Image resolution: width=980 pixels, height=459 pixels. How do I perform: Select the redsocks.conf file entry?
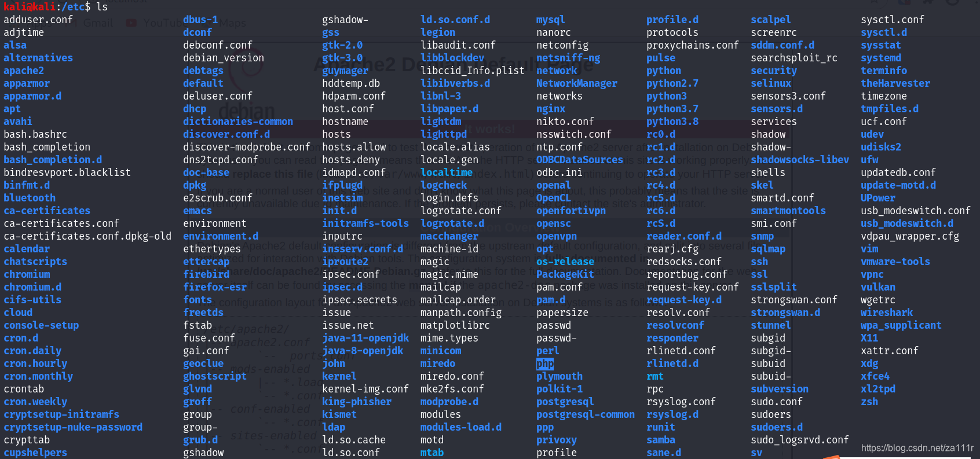[x=684, y=262]
